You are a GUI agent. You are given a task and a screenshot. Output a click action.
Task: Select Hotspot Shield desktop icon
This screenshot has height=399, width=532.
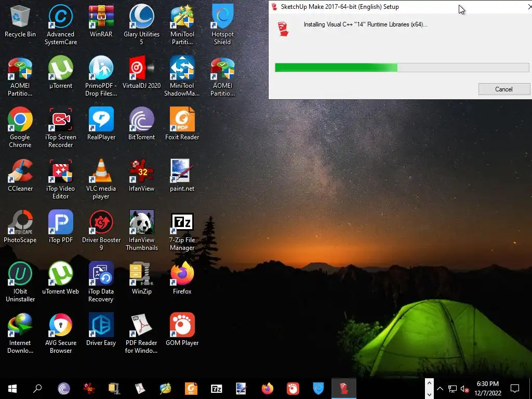point(222,25)
